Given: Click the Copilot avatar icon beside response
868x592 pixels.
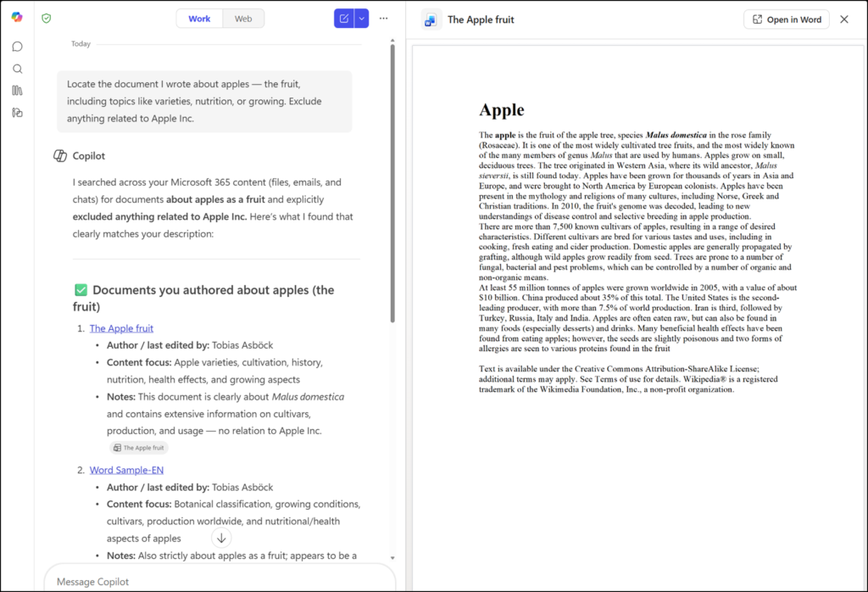Looking at the screenshot, I should pos(60,156).
